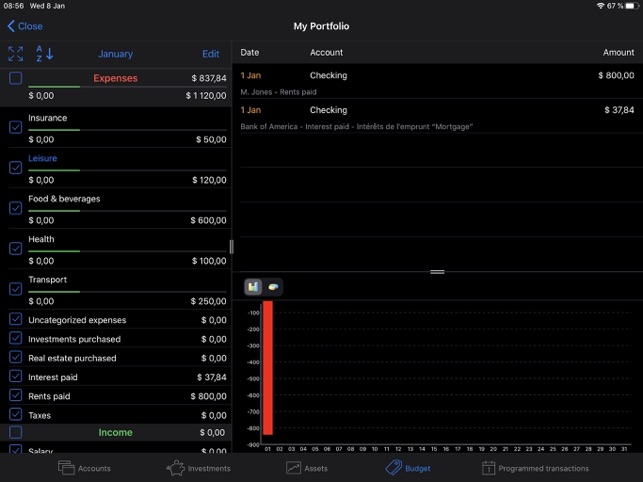The image size is (643, 482).
Task: Grab the horizontal chart splitter handle
Action: 437,272
